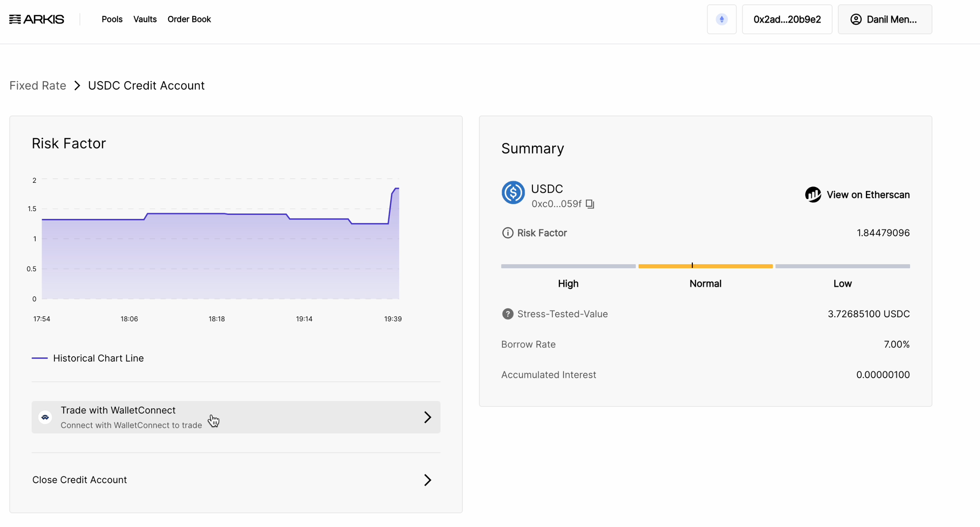The height and width of the screenshot is (527, 980).
Task: Click the WalletConnect icon
Action: tap(45, 417)
